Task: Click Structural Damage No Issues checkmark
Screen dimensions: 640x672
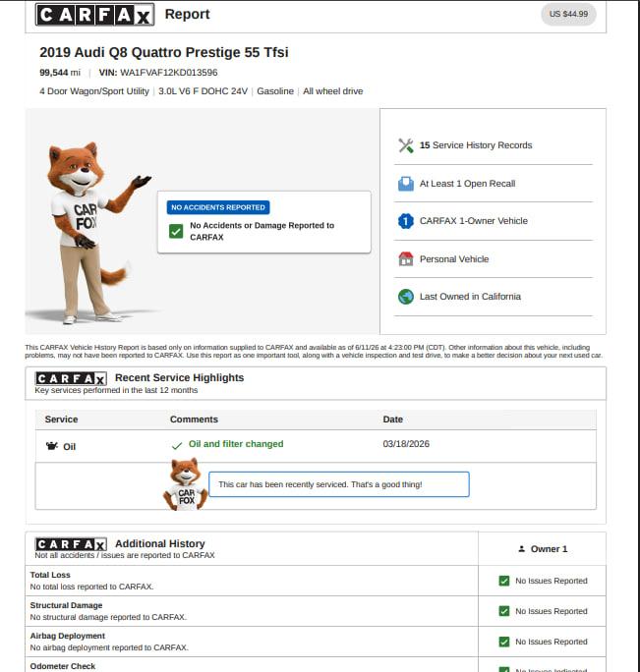Action: coord(504,611)
